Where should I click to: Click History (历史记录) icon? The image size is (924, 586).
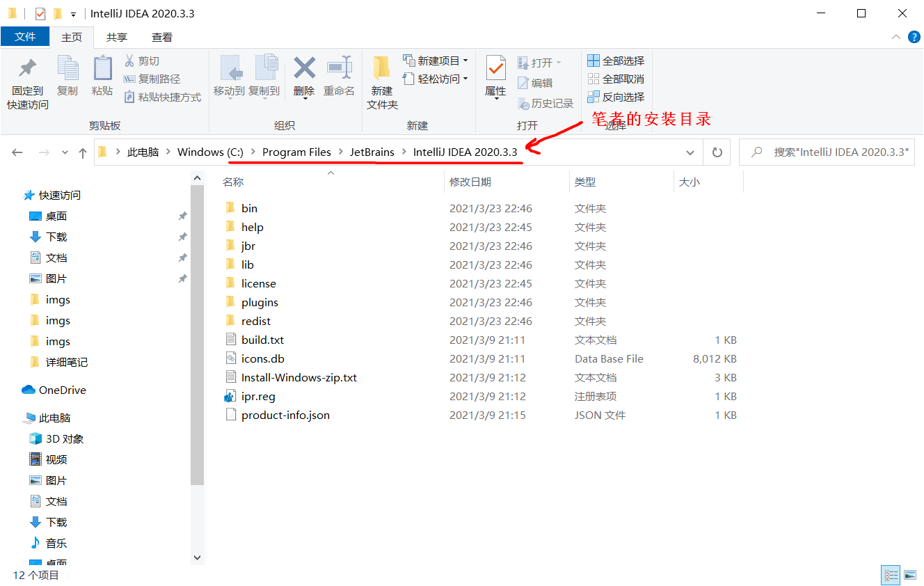click(524, 104)
